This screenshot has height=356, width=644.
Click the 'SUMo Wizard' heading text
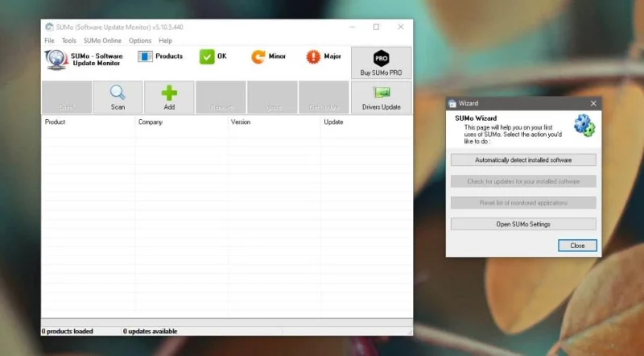[x=476, y=118]
